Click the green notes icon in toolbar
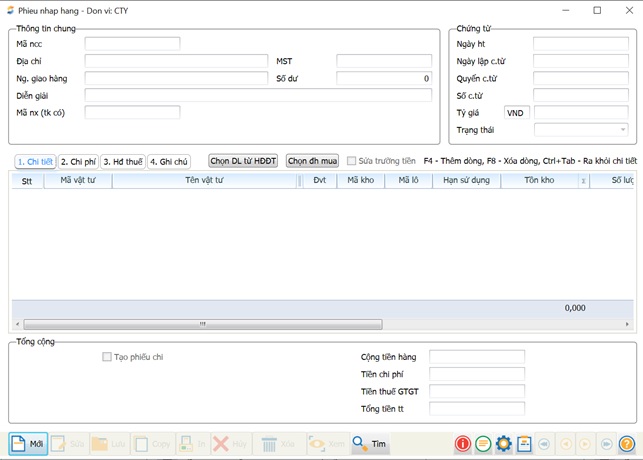This screenshot has width=643, height=460. click(x=483, y=444)
